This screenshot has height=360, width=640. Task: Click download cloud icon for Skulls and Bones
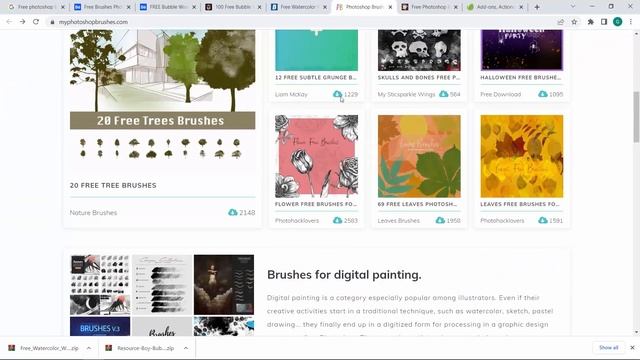[444, 94]
